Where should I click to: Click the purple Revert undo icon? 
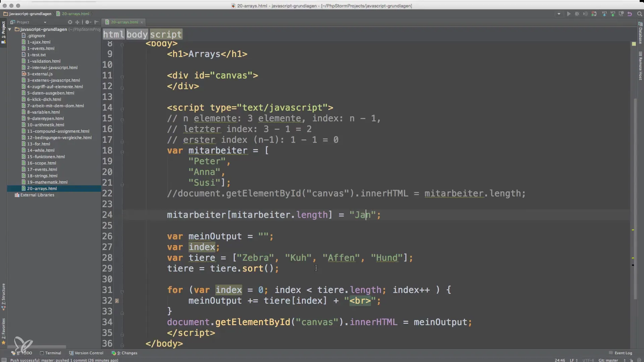[x=630, y=14]
